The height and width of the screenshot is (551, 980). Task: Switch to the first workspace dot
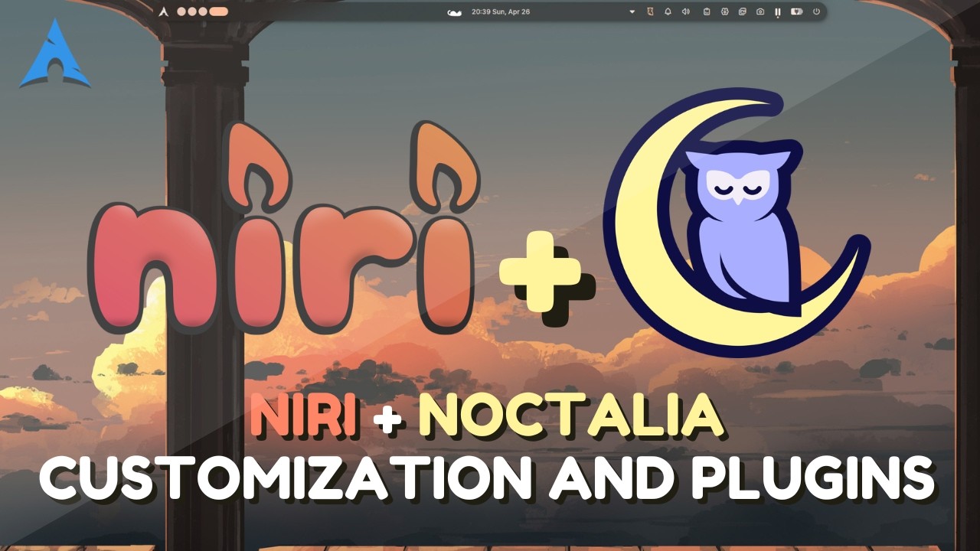(181, 11)
